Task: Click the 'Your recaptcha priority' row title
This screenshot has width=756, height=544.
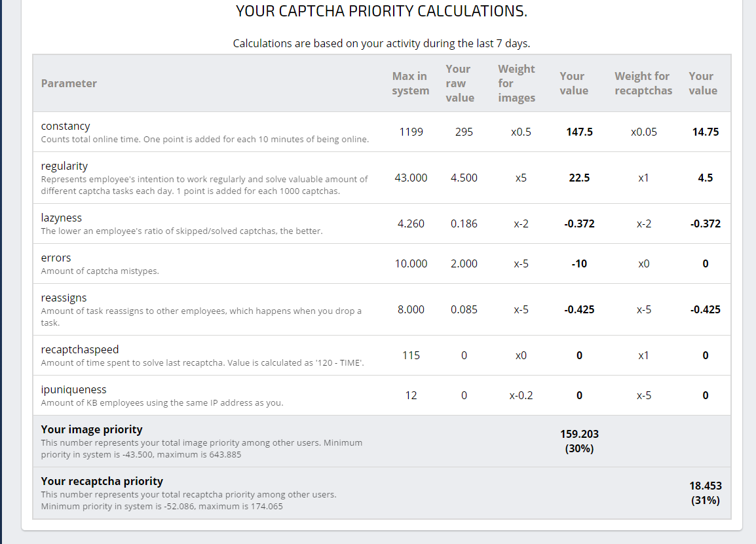Action: pyautogui.click(x=102, y=481)
